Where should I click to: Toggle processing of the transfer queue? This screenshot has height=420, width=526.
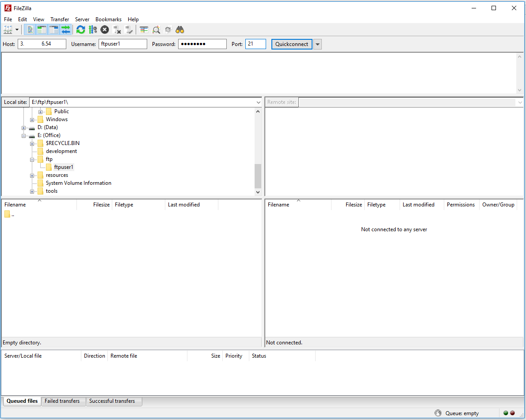tap(92, 30)
